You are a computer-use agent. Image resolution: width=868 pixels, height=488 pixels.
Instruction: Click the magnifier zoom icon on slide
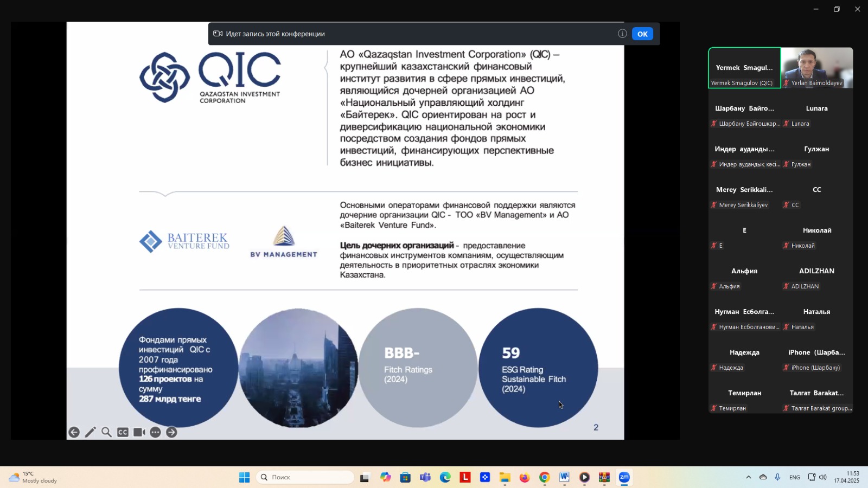tap(107, 432)
